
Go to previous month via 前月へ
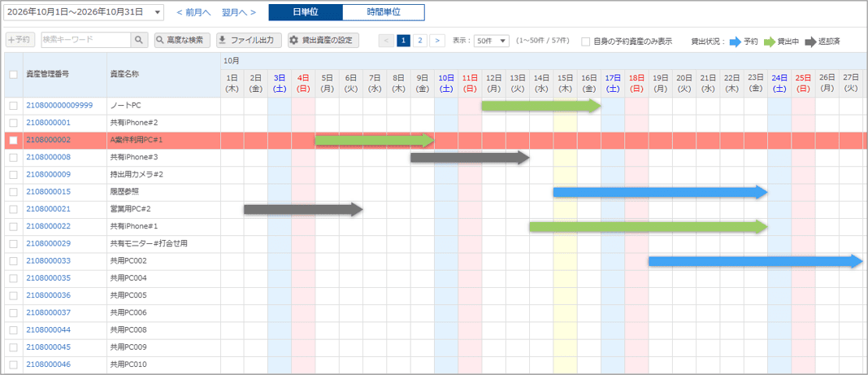pyautogui.click(x=193, y=11)
